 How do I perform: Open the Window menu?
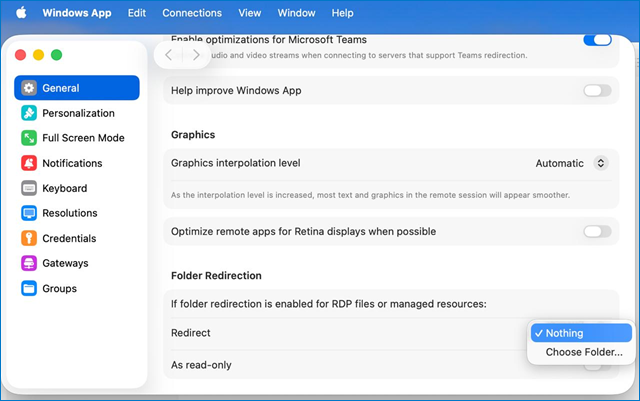coord(296,13)
